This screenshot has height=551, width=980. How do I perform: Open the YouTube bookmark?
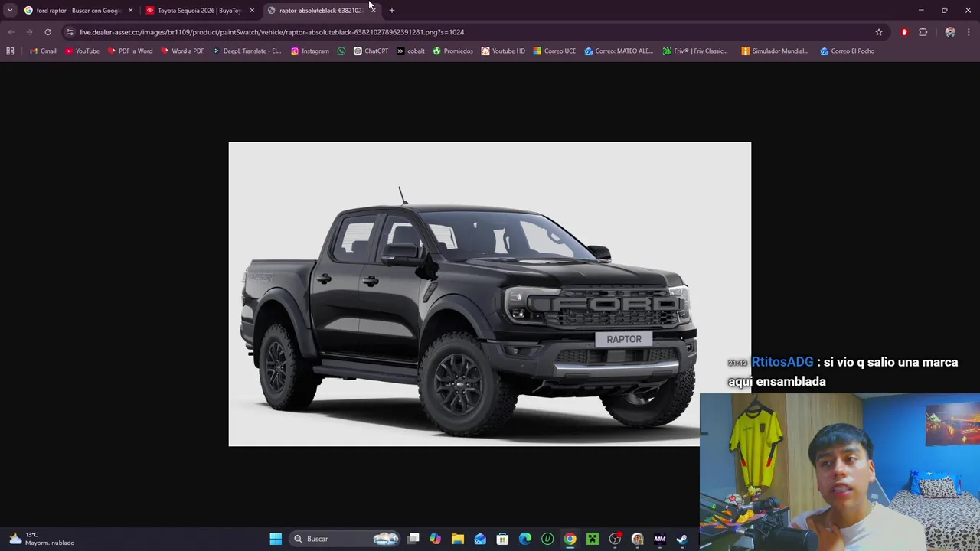coord(82,51)
